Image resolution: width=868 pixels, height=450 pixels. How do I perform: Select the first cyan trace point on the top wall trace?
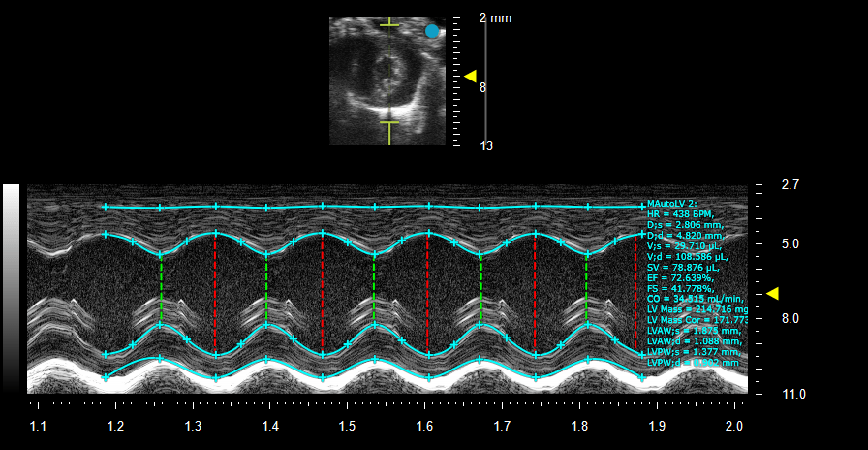tap(106, 208)
